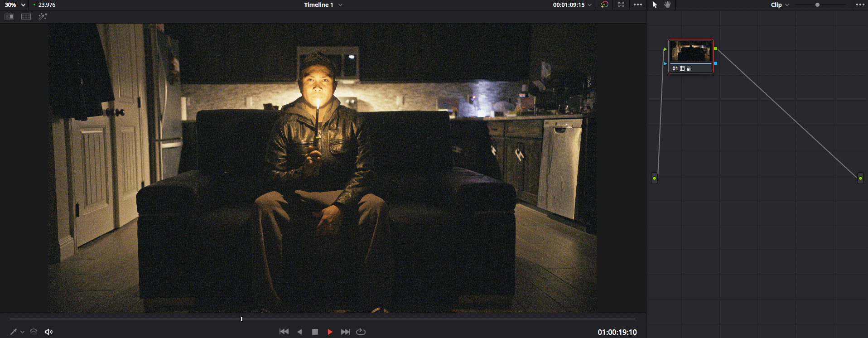Screen dimensions: 868x338
Task: Play the clip in reverse
Action: 299,332
